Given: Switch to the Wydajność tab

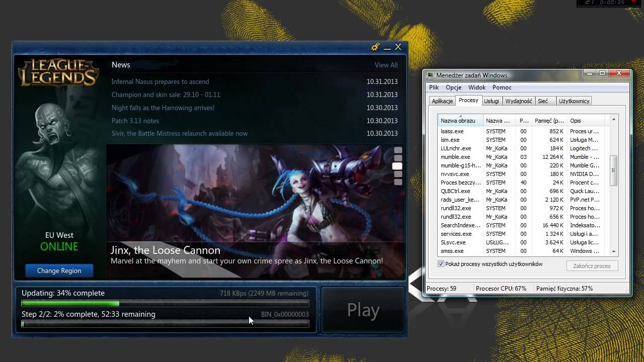Looking at the screenshot, I should (519, 101).
